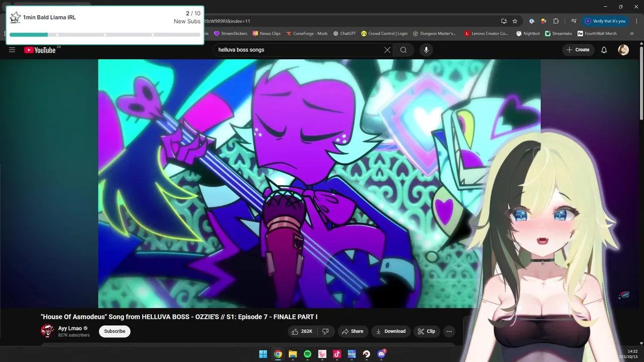
Task: Open the Nexus Clips bookmark
Action: click(x=267, y=34)
